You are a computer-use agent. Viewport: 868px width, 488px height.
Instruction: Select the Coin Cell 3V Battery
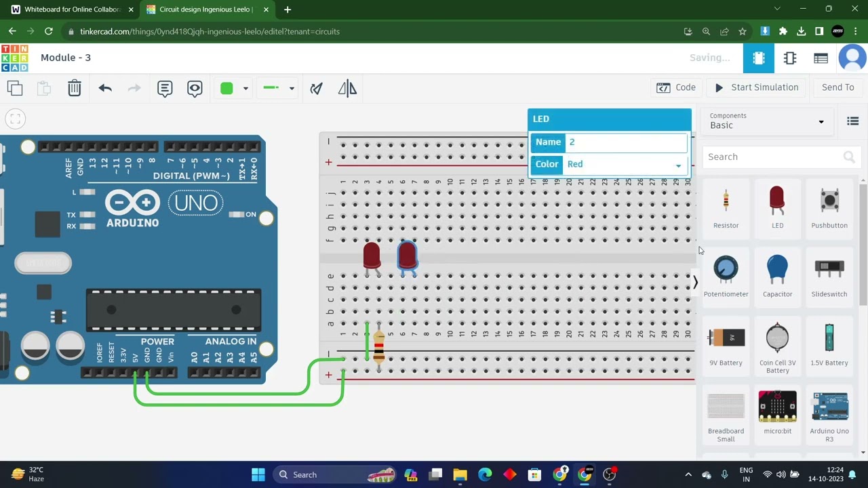(x=777, y=347)
